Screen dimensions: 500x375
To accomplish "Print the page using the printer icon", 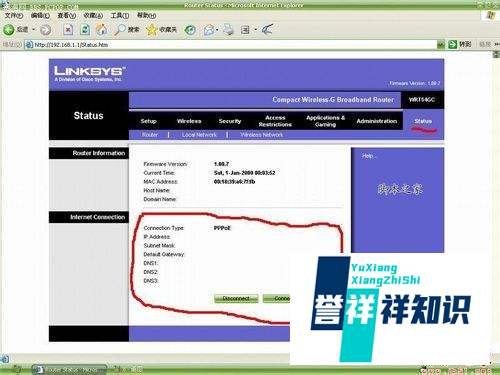I will tap(229, 30).
